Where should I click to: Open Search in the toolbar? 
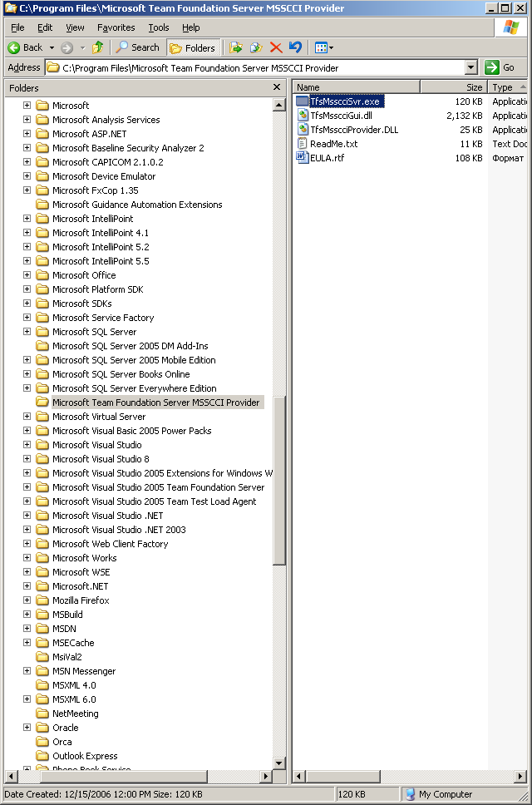(x=137, y=47)
